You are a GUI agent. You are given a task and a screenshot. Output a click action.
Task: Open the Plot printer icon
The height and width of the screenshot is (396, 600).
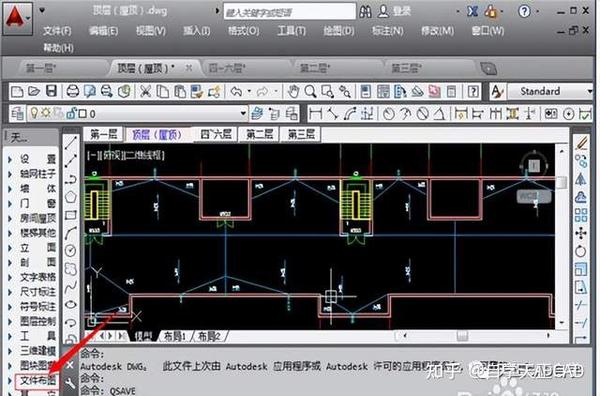coord(73,91)
